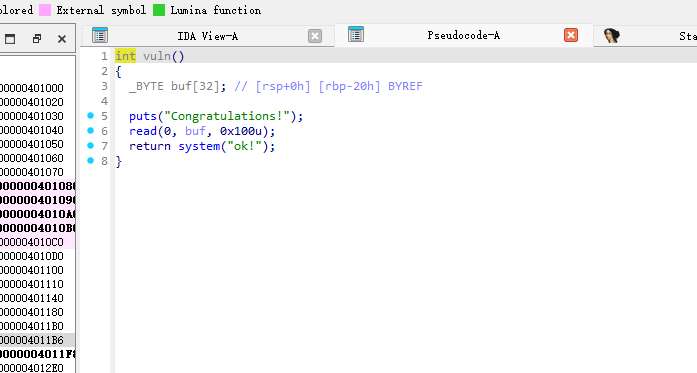
Task: Click the system function call
Action: (x=199, y=146)
